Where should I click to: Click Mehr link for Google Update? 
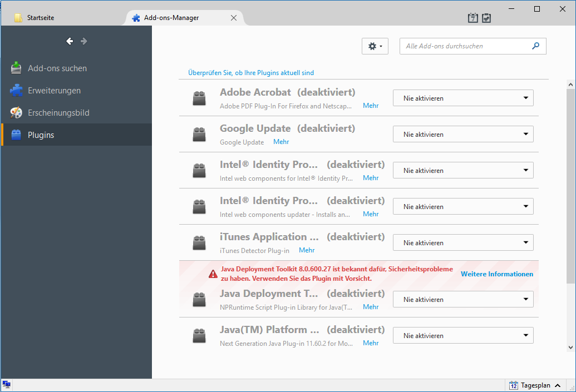pos(281,142)
